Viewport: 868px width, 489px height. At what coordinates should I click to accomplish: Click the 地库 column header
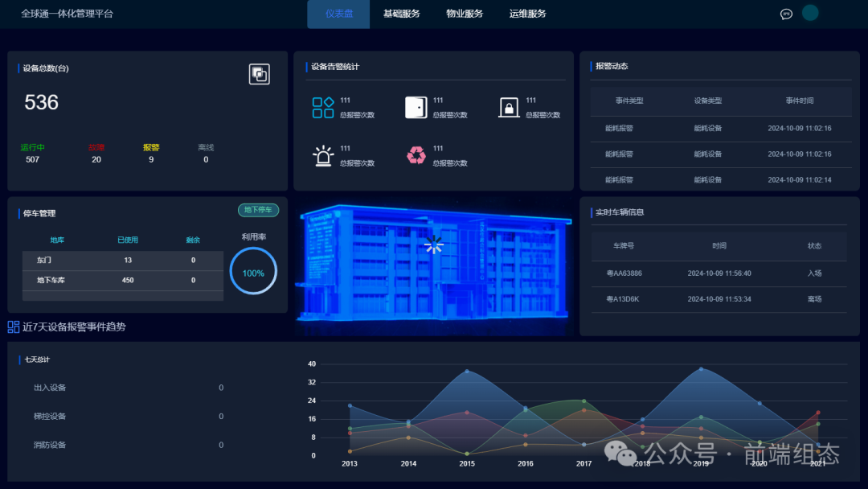[57, 240]
